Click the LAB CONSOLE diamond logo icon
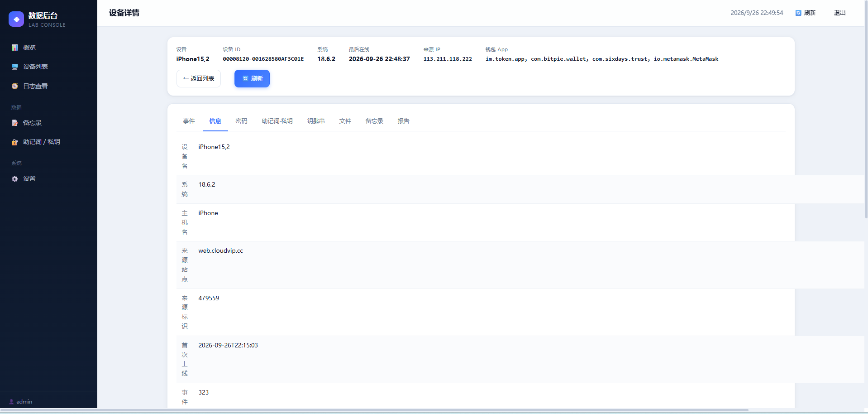The image size is (868, 414). (16, 19)
